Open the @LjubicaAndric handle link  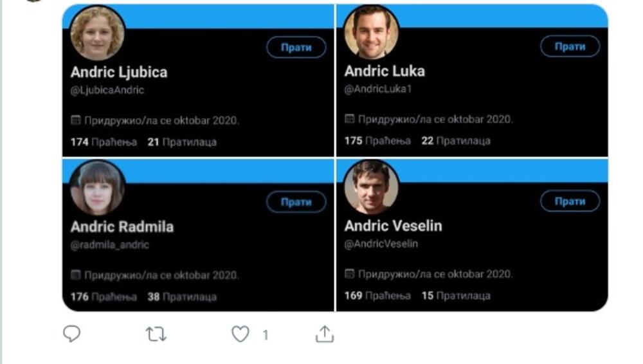[x=107, y=90]
